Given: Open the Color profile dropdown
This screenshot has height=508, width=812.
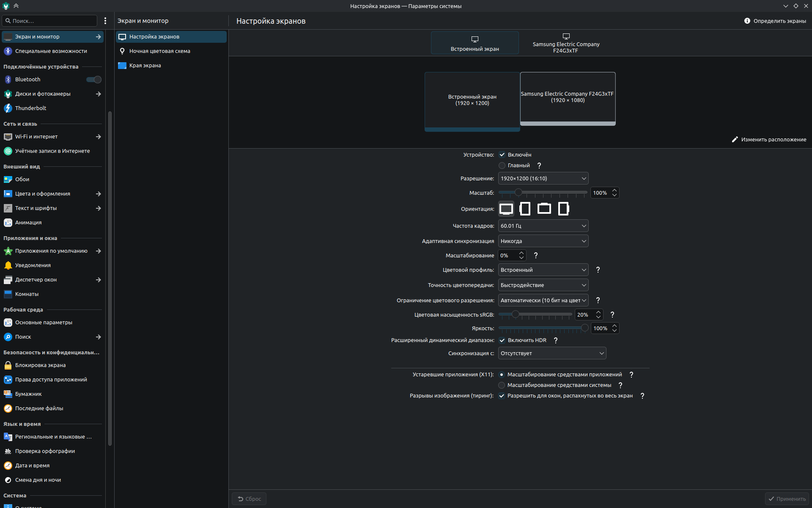Looking at the screenshot, I should (x=543, y=270).
